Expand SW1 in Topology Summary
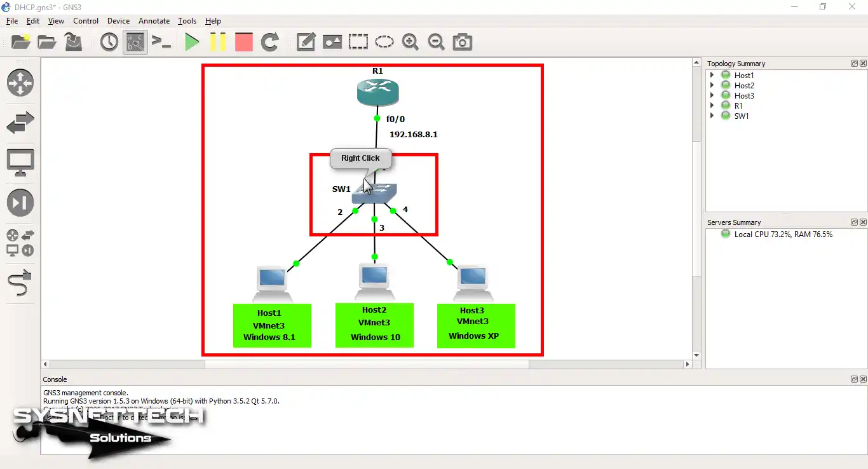 click(x=712, y=116)
